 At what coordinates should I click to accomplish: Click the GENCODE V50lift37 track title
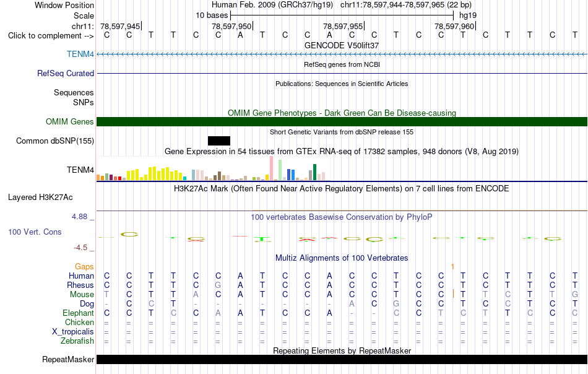tap(342, 45)
